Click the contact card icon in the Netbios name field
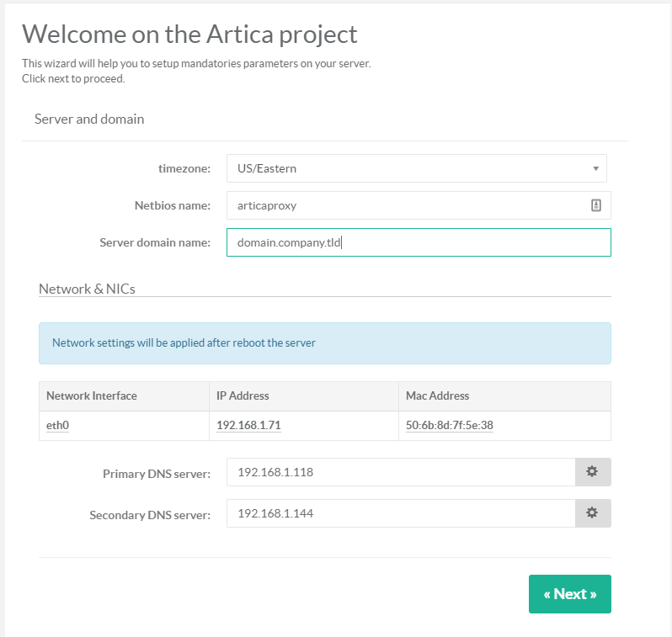The height and width of the screenshot is (637, 672). [595, 205]
